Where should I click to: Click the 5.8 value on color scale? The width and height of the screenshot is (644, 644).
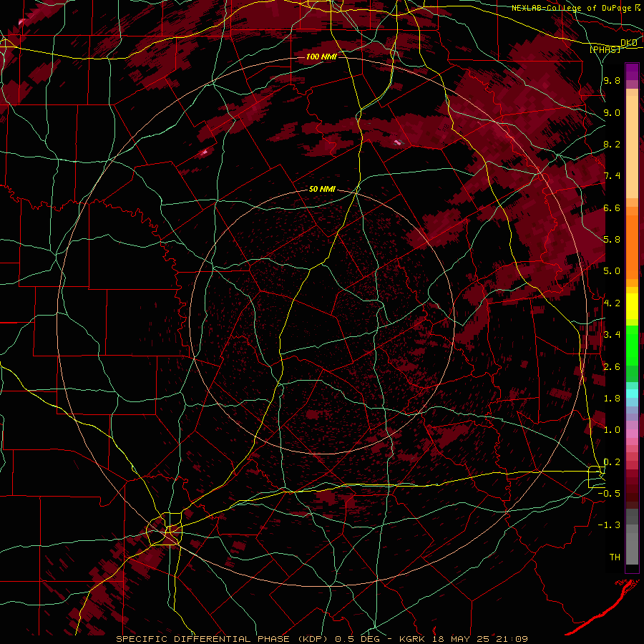612,240
